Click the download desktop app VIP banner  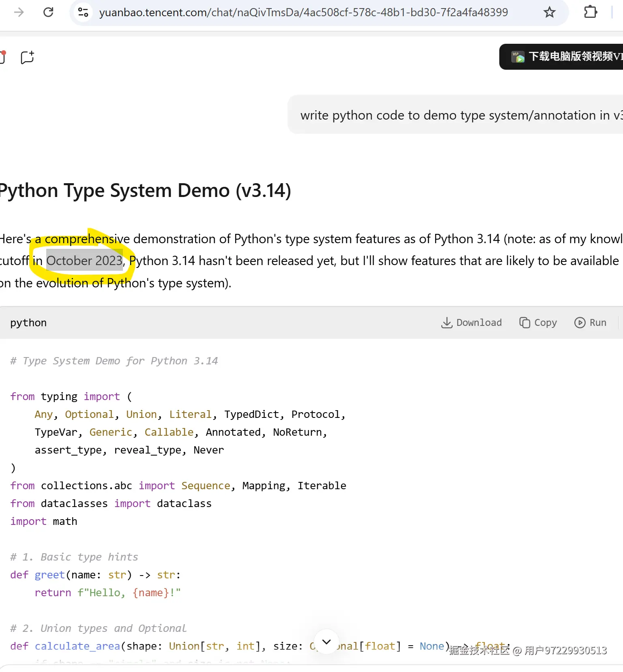tap(568, 57)
